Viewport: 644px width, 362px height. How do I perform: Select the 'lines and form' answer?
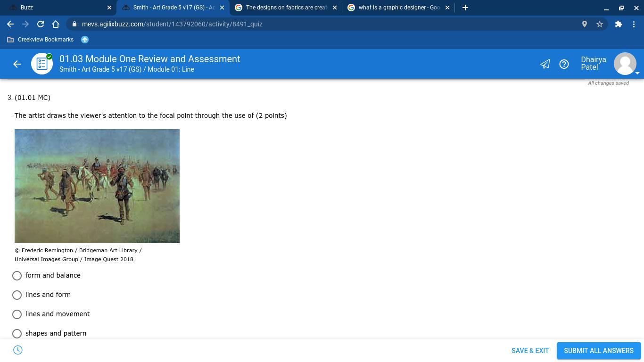[x=17, y=295]
